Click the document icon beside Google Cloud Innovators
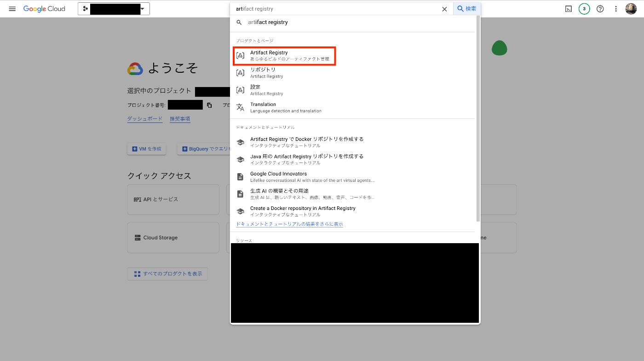 coord(240,177)
